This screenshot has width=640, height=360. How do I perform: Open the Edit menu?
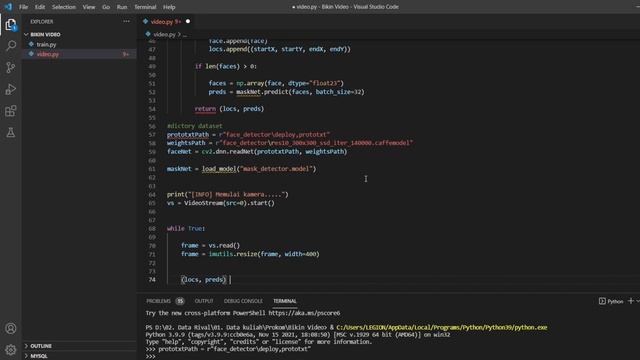point(40,7)
